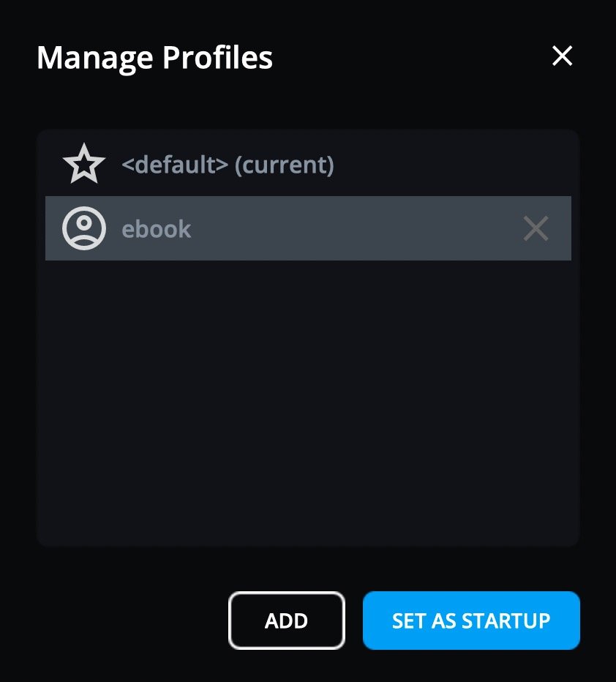Mark the default profile via its star outline
This screenshot has width=616, height=682.
84,165
